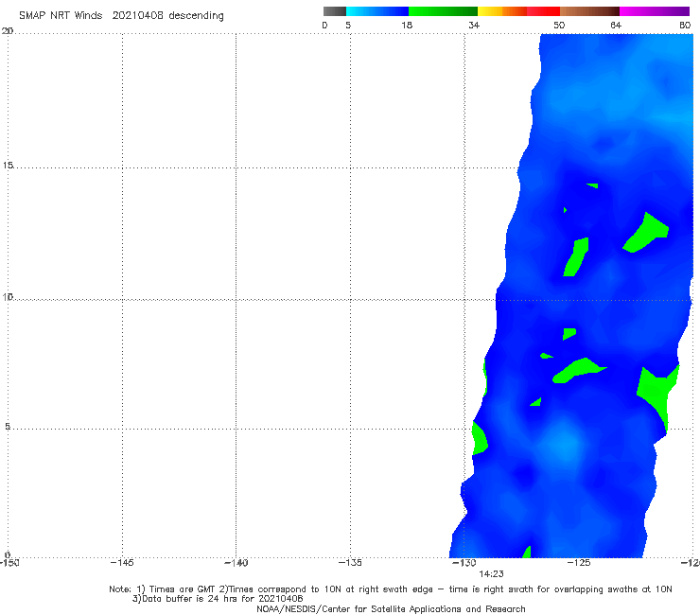Click the longitude label '-135'
This screenshot has width=700, height=615.
tap(350, 563)
